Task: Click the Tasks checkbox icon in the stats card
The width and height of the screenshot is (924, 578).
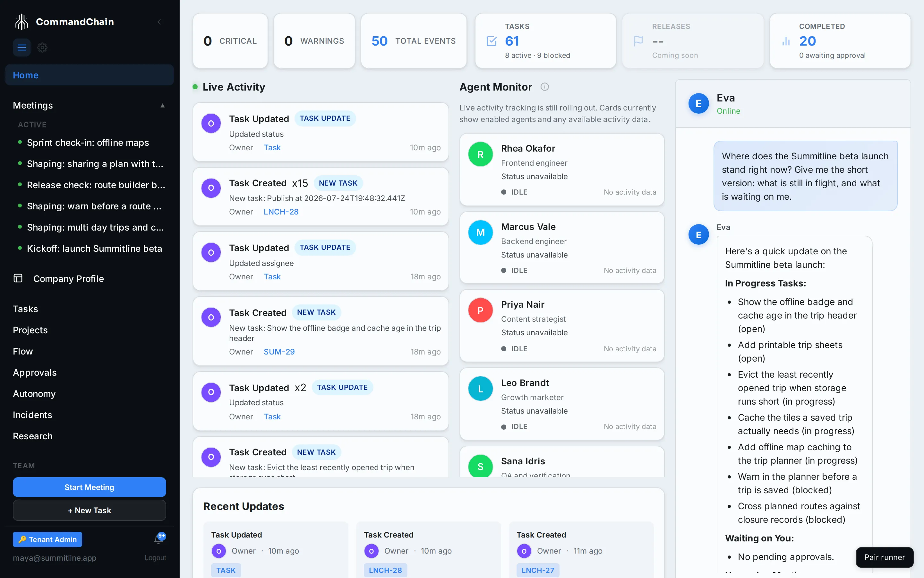Action: click(x=492, y=41)
